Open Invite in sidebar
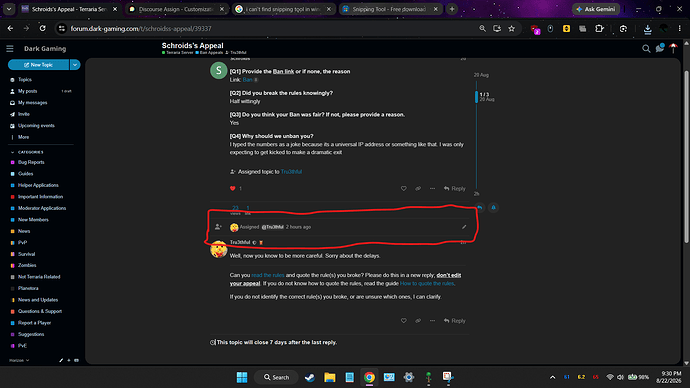 point(24,114)
